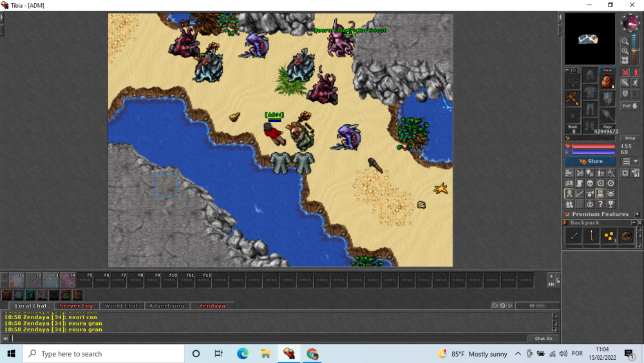Click the blue mana bar
The height and width of the screenshot is (363, 644).
click(x=594, y=152)
